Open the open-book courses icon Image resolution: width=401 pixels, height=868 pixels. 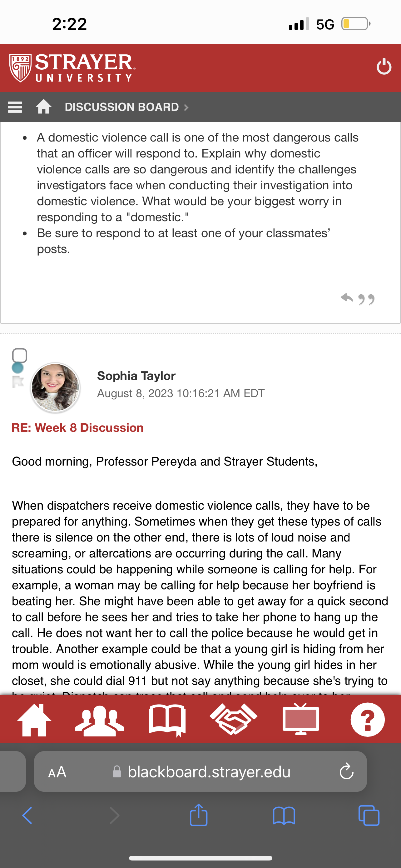pyautogui.click(x=167, y=720)
